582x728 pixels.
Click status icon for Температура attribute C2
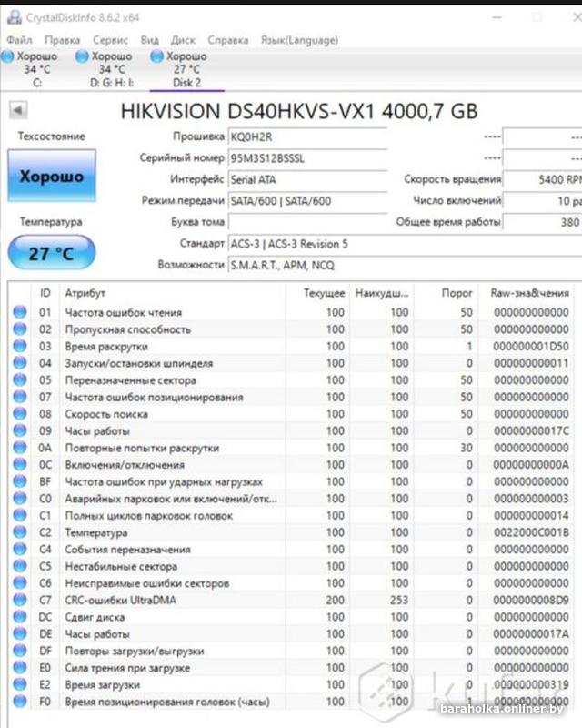[20, 532]
